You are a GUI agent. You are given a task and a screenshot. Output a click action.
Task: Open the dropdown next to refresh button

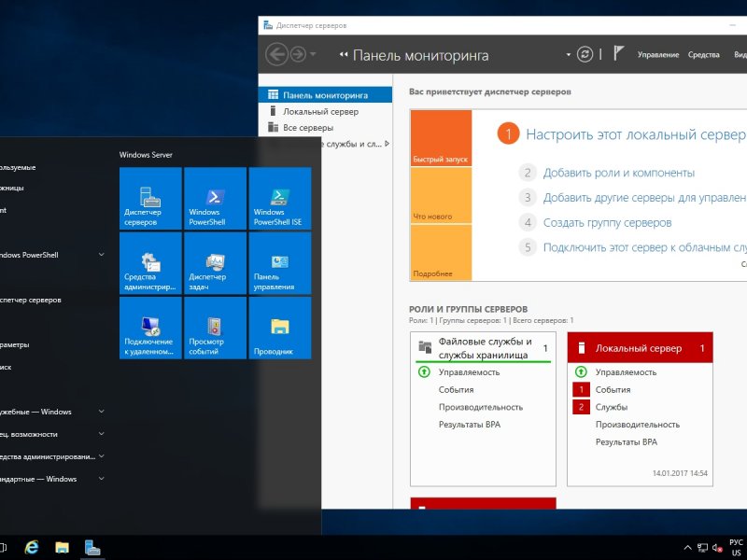[568, 55]
